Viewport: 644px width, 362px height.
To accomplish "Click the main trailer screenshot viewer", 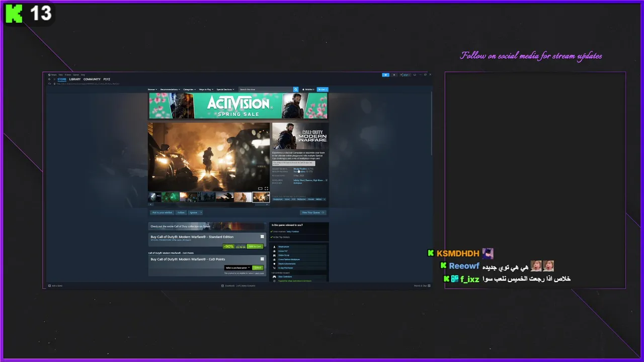I will 209,157.
